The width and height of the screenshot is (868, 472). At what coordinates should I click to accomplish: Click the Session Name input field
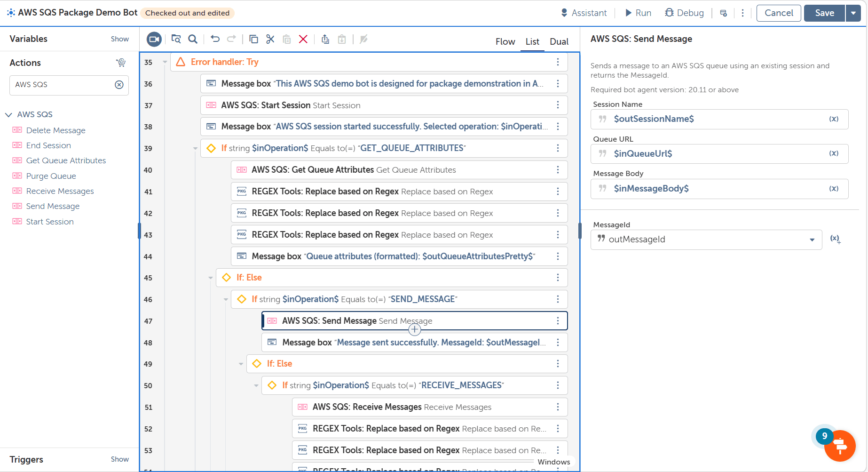(x=719, y=119)
